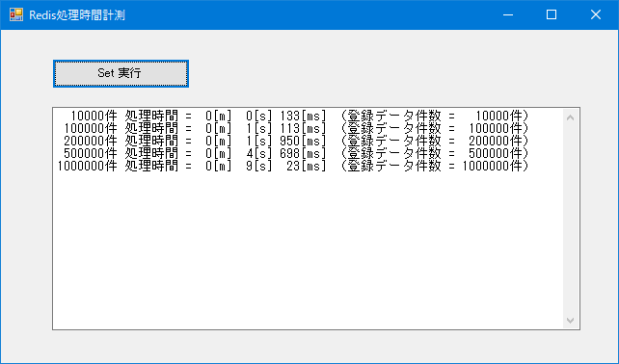Minimize the Redis処理時間計測 window
Viewport: 619px width, 364px height.
tap(508, 15)
